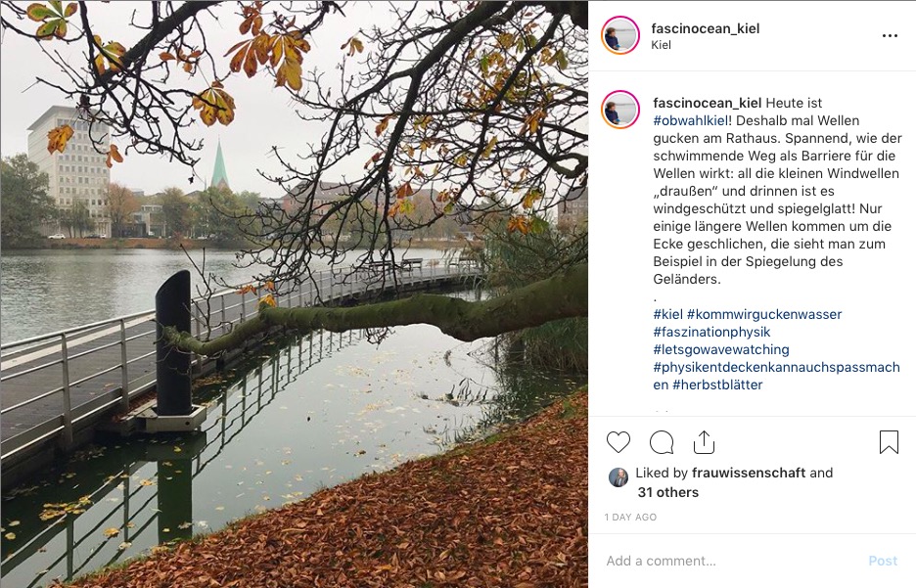Viewport: 916px width, 588px height.
Task: Open the three-dot more options menu
Action: pos(890,35)
